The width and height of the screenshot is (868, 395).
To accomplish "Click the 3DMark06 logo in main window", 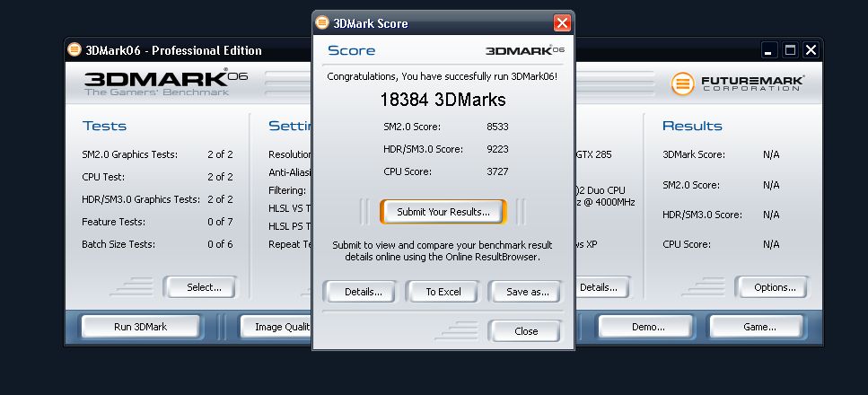I will point(165,83).
